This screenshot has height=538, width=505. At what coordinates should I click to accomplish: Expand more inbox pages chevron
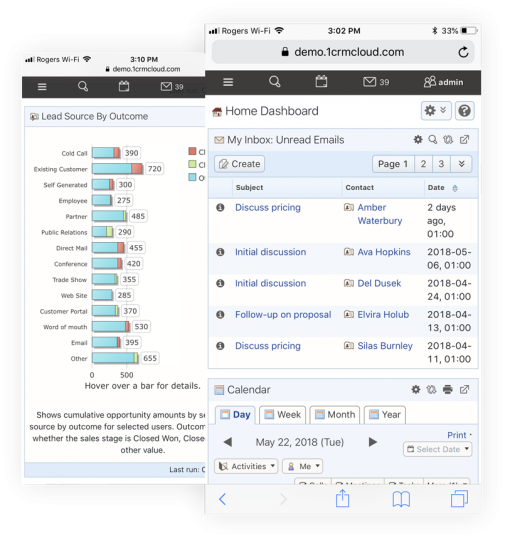tap(461, 164)
